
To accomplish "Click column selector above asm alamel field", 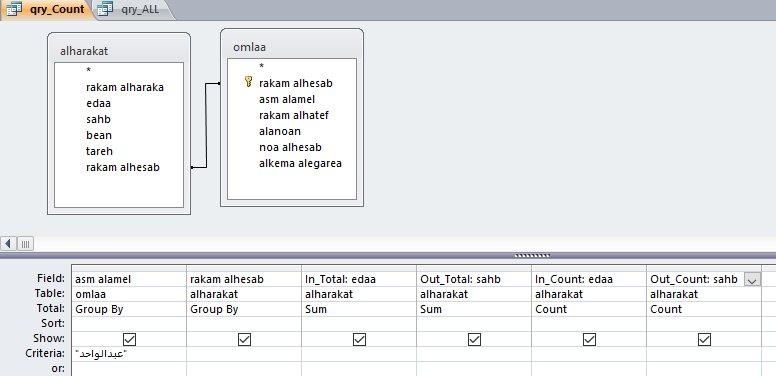I will coord(129,268).
